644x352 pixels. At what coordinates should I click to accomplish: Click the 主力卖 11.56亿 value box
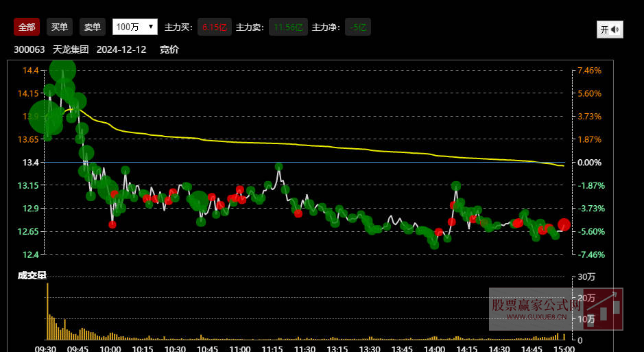point(288,27)
